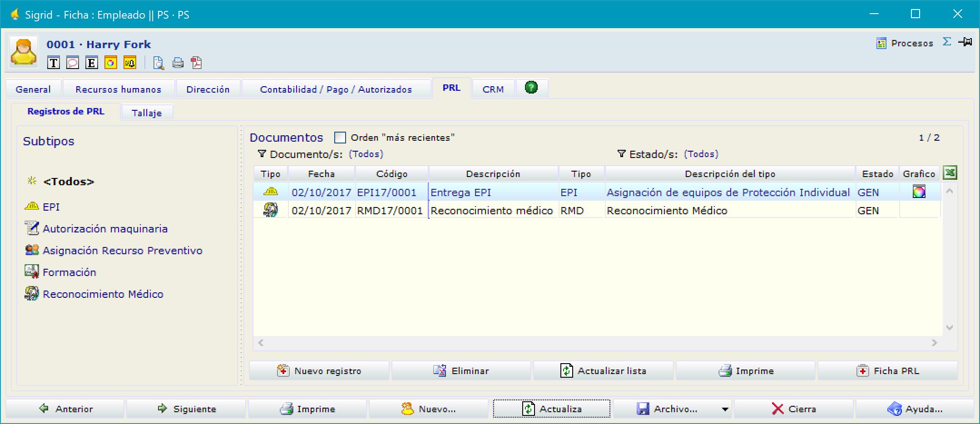The height and width of the screenshot is (424, 980).
Task: Click the Descripción del tipo column header
Action: coord(730,174)
